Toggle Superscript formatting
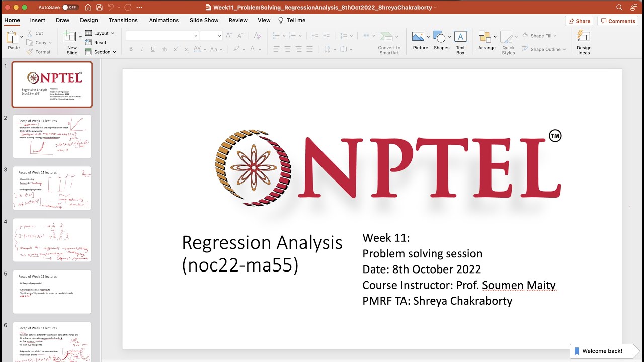Image resolution: width=644 pixels, height=362 pixels. pos(176,49)
